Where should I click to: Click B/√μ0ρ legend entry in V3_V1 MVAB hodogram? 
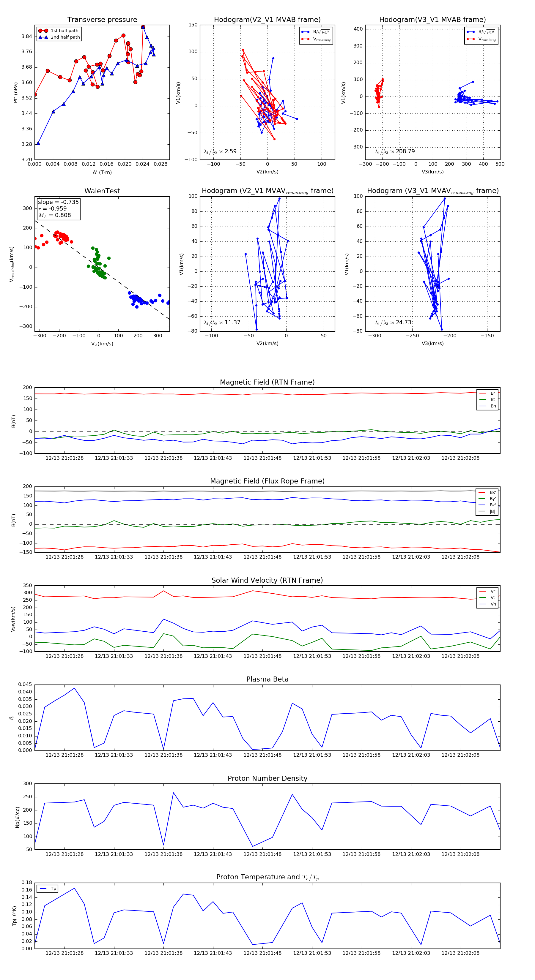(481, 32)
